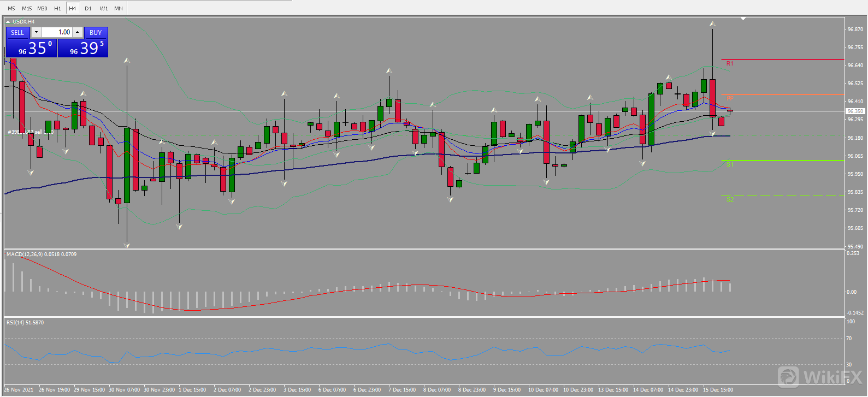Image resolution: width=868 pixels, height=397 pixels.
Task: Decrease lot volume with down arrow
Action: coord(36,32)
